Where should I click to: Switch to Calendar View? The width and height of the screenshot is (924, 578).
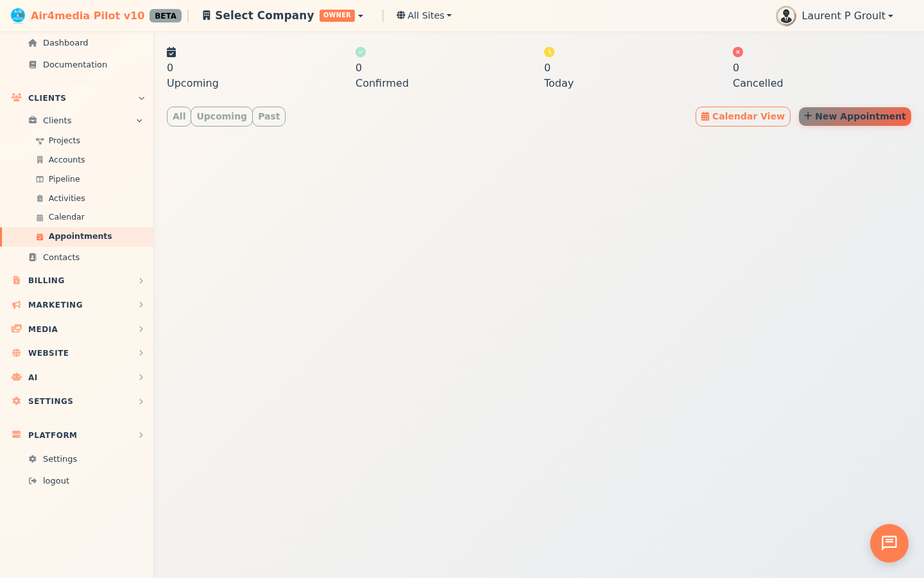[742, 116]
